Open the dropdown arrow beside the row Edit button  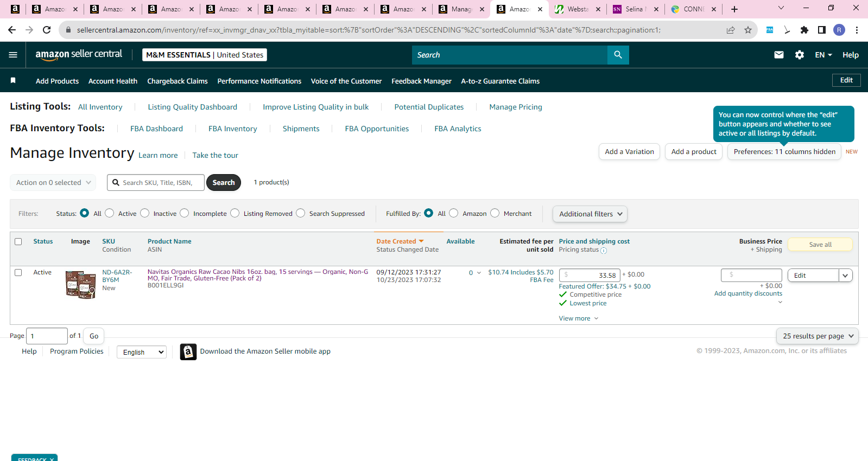[845, 276]
